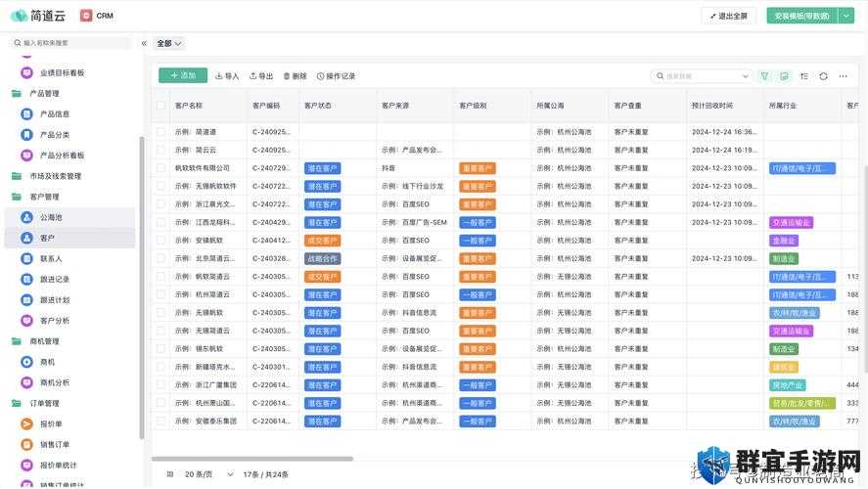The width and height of the screenshot is (868, 489).
Task: Expand the 市场及线索管理 folder
Action: coord(17,176)
